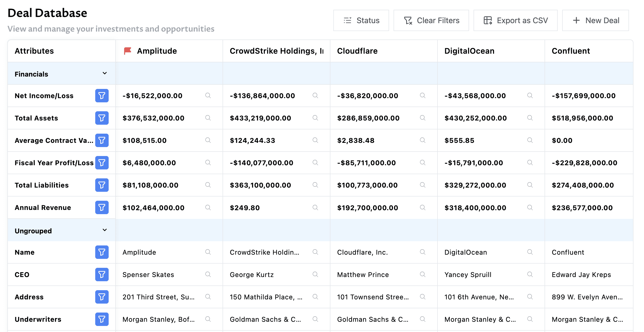
Task: Collapse the Financials group chevron
Action: [105, 73]
